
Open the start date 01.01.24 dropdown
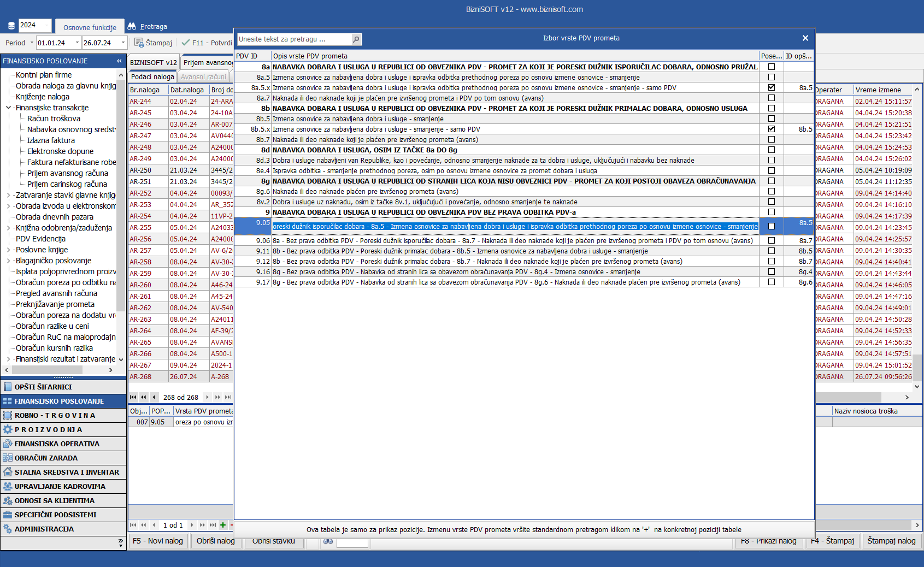[77, 43]
